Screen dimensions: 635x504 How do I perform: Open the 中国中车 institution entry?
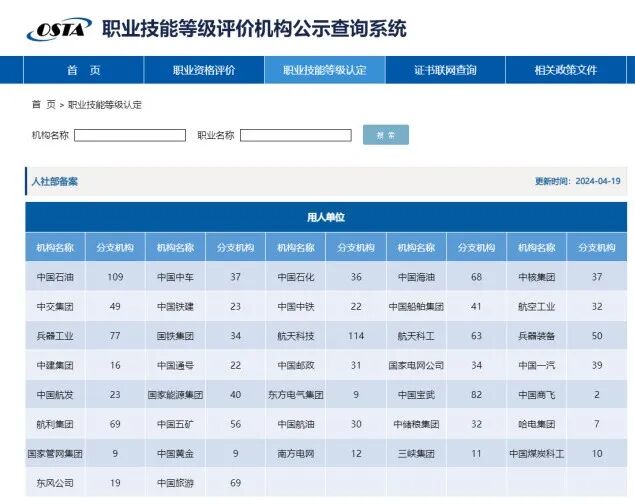tap(175, 277)
